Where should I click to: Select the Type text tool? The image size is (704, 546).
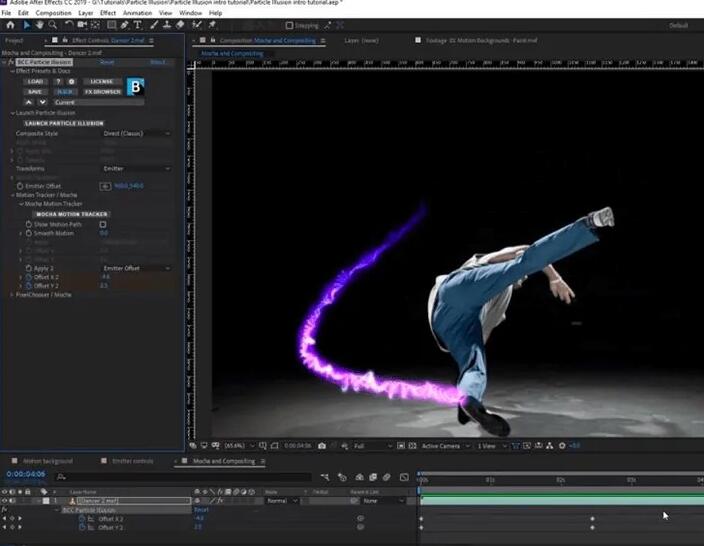[137, 25]
